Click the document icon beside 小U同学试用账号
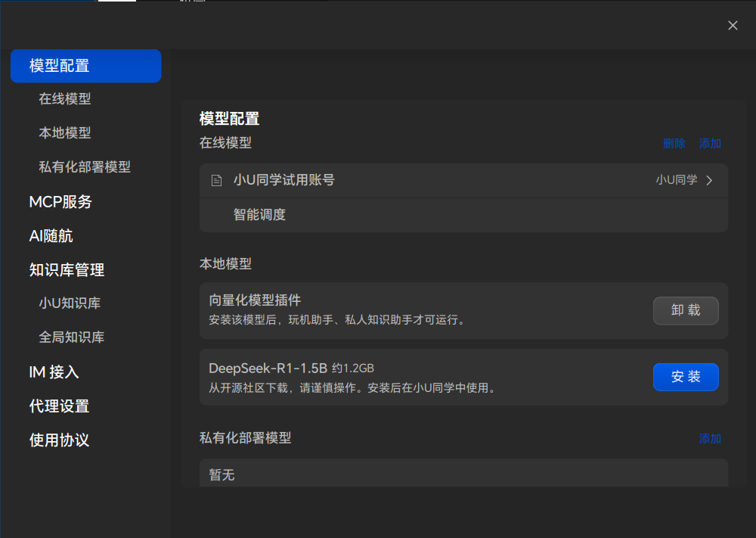This screenshot has height=538, width=756. 216,180
